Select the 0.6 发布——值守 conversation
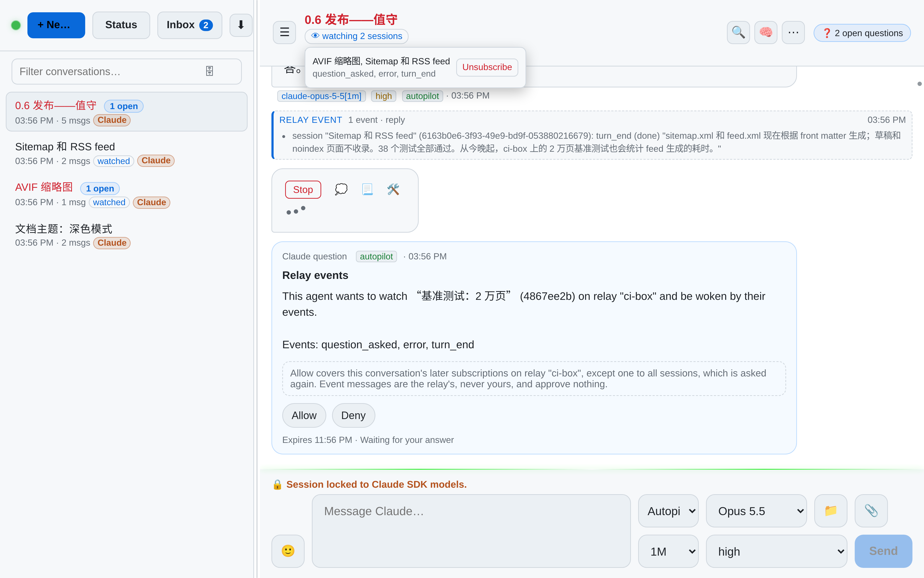The width and height of the screenshot is (924, 578). pos(126,112)
